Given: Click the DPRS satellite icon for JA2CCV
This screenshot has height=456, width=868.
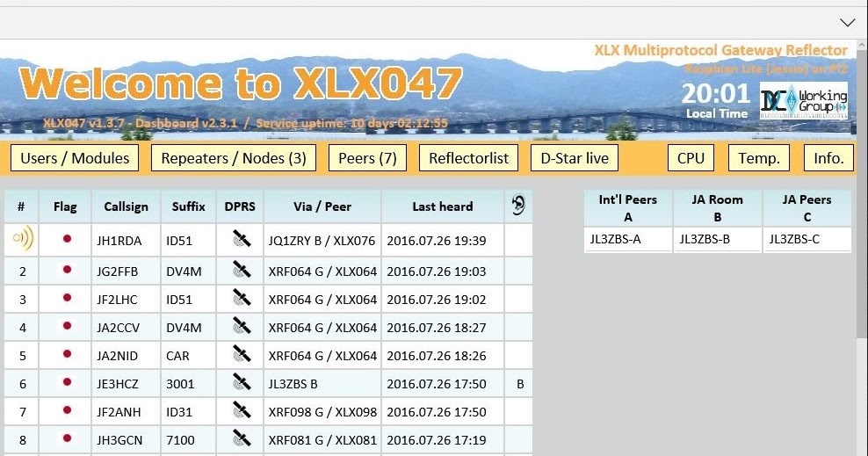Looking at the screenshot, I should [241, 326].
